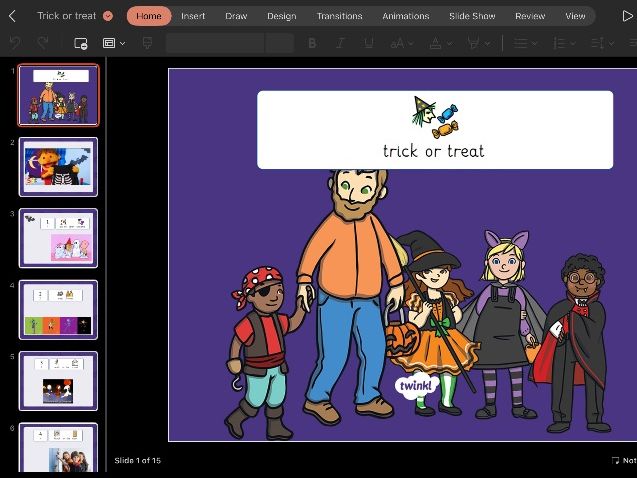Select slide 6 thumbnail with children photo

coord(58,448)
